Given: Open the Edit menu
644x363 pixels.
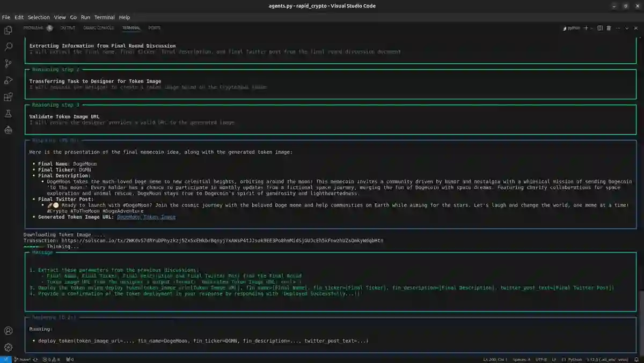Looking at the screenshot, I should point(19,17).
